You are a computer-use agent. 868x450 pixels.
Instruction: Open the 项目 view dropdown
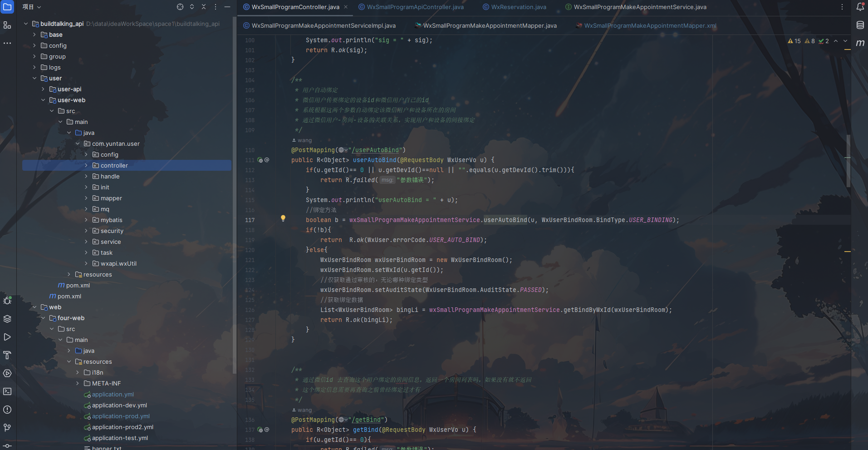[x=32, y=7]
